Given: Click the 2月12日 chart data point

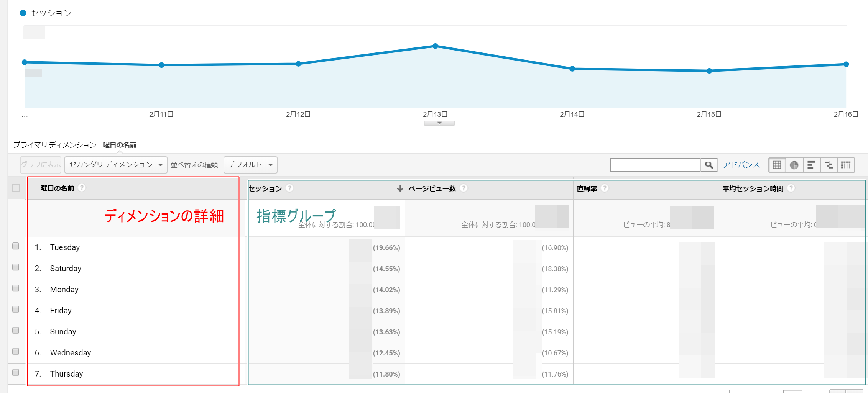Looking at the screenshot, I should click(x=298, y=64).
